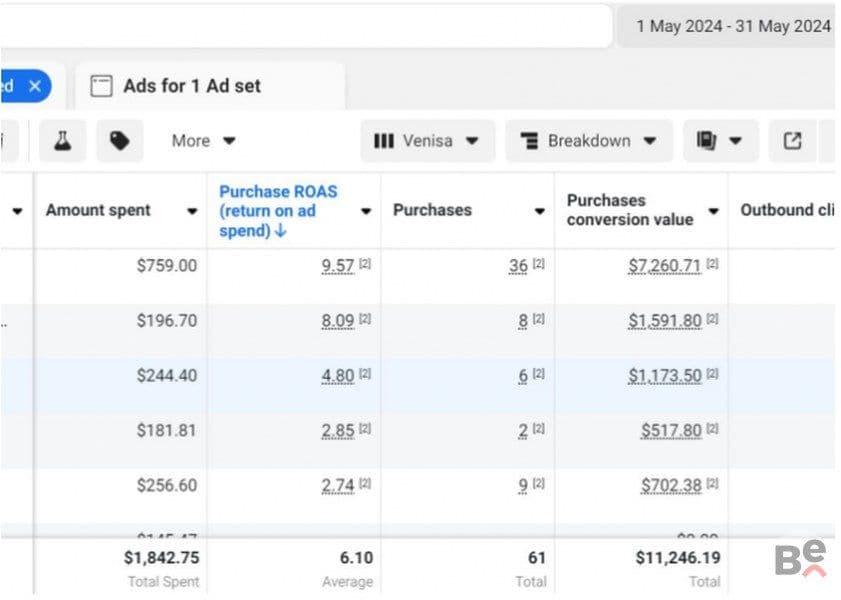Select the $196.70 amount spent cell
Image resolution: width=841 pixels, height=600 pixels.
[167, 321]
